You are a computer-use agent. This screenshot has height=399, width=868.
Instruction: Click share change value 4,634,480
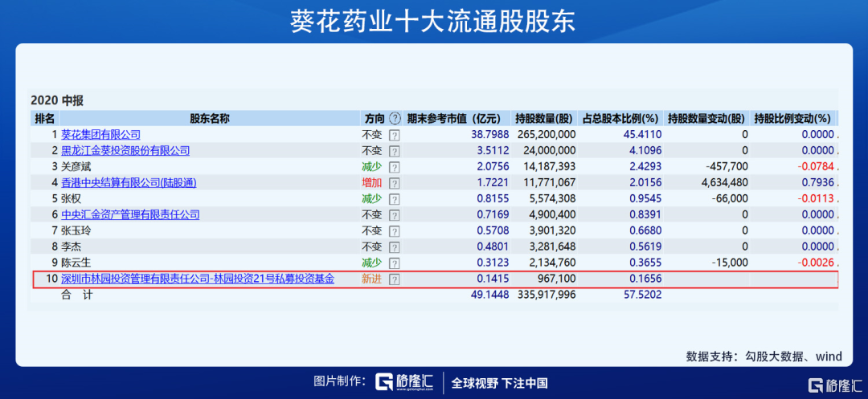724,182
